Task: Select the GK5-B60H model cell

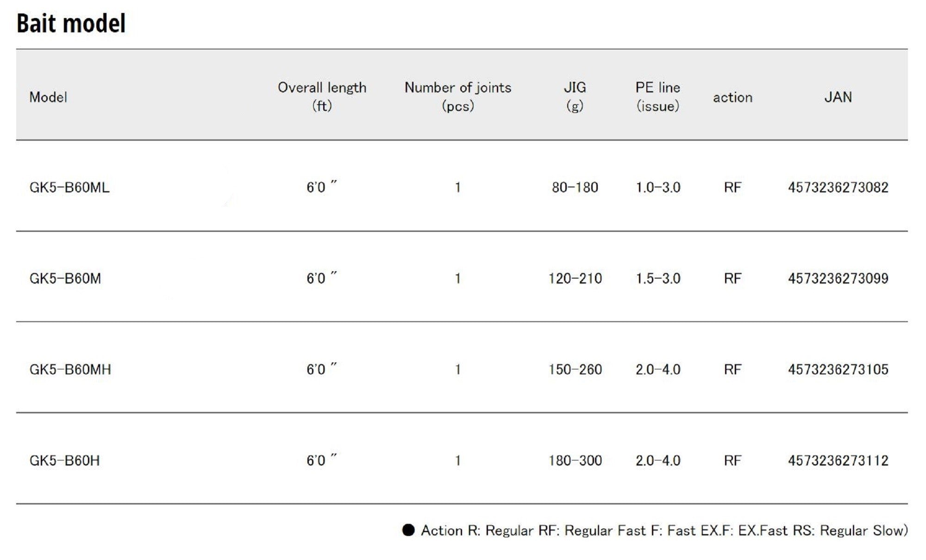Action: pyautogui.click(x=64, y=460)
